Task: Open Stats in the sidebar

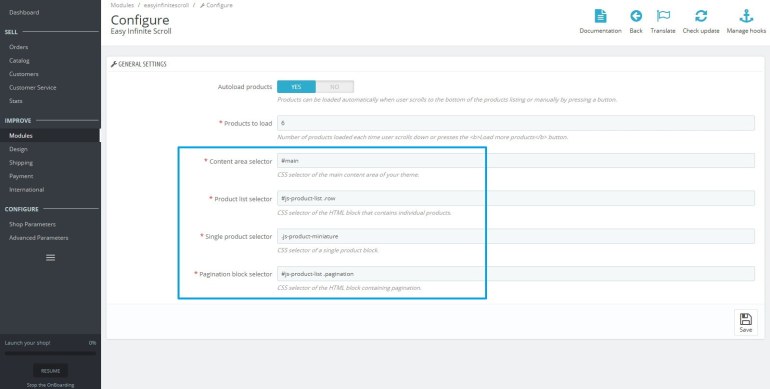Action: tap(16, 101)
